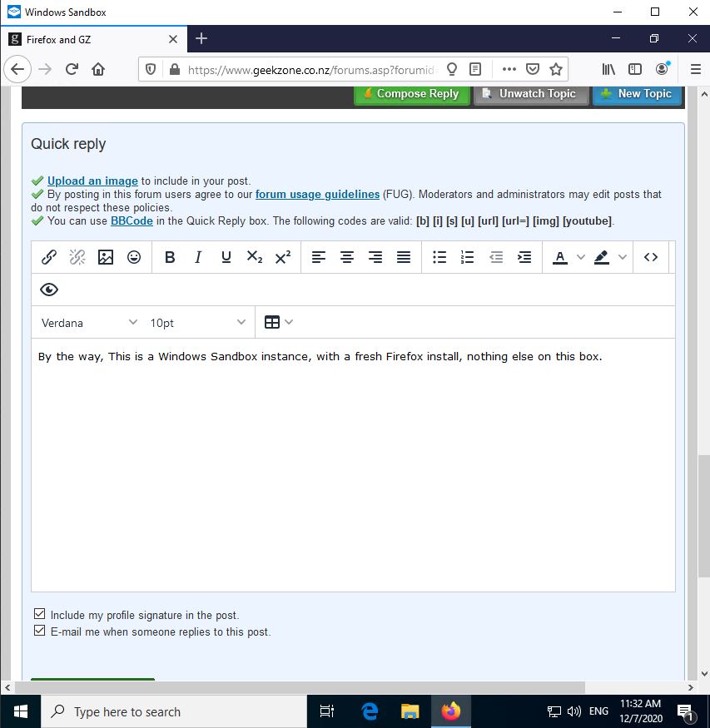
Task: Click the Compose Reply button
Action: pyautogui.click(x=412, y=94)
